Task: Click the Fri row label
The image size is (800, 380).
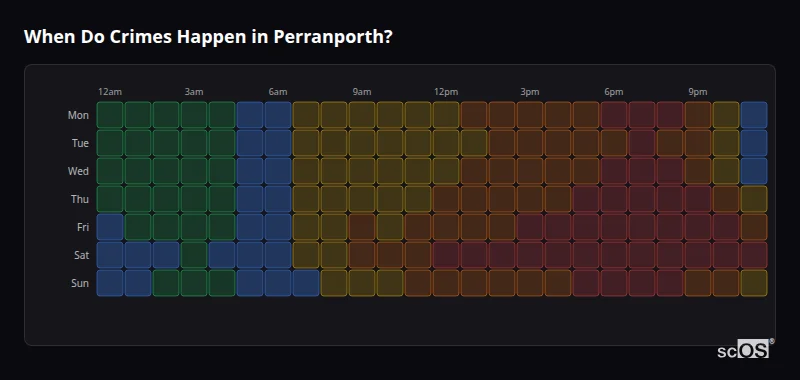Action: point(83,227)
